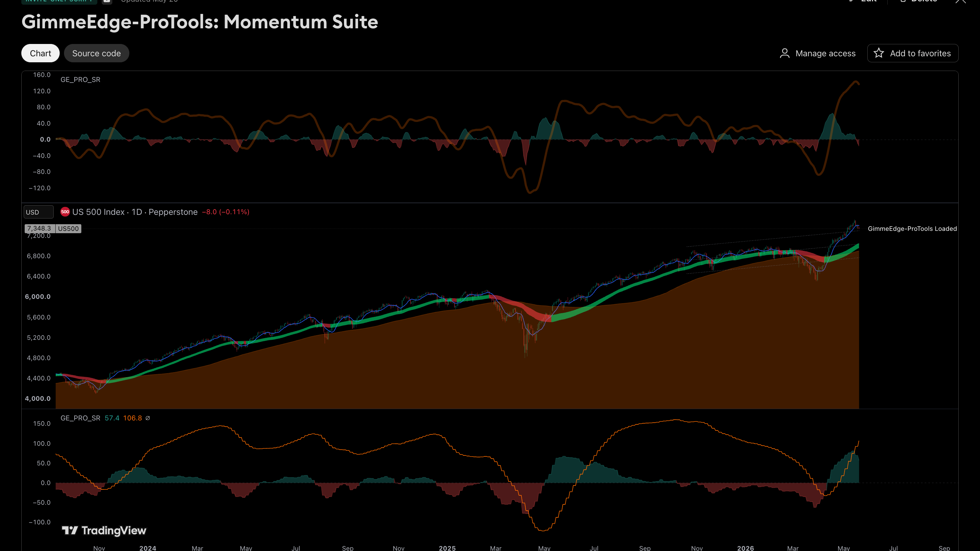Click the 106.8 indicator value
This screenshot has height=551, width=980.
click(132, 418)
